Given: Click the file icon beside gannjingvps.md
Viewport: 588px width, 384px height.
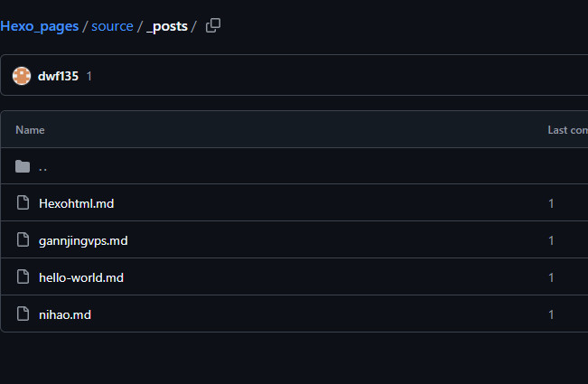Looking at the screenshot, I should pyautogui.click(x=23, y=239).
